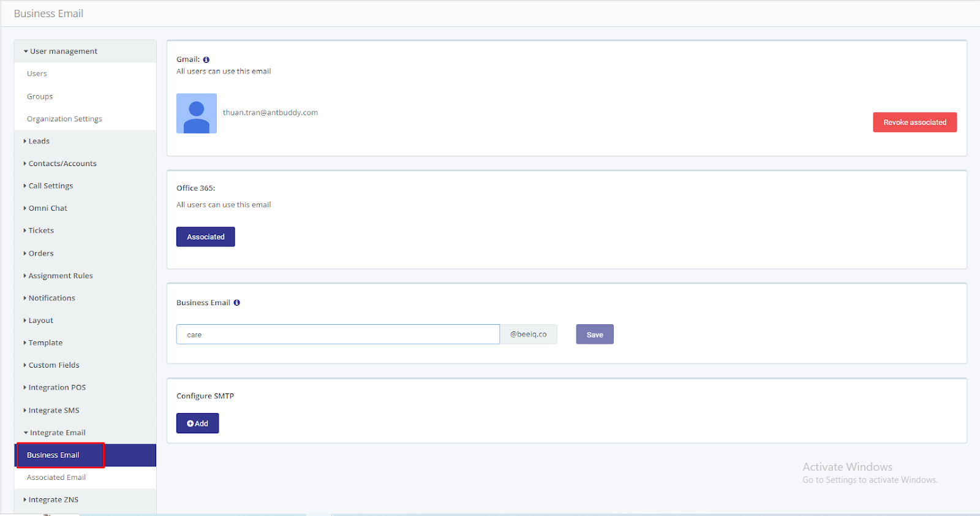
Task: Click the Office 365 label
Action: (196, 188)
